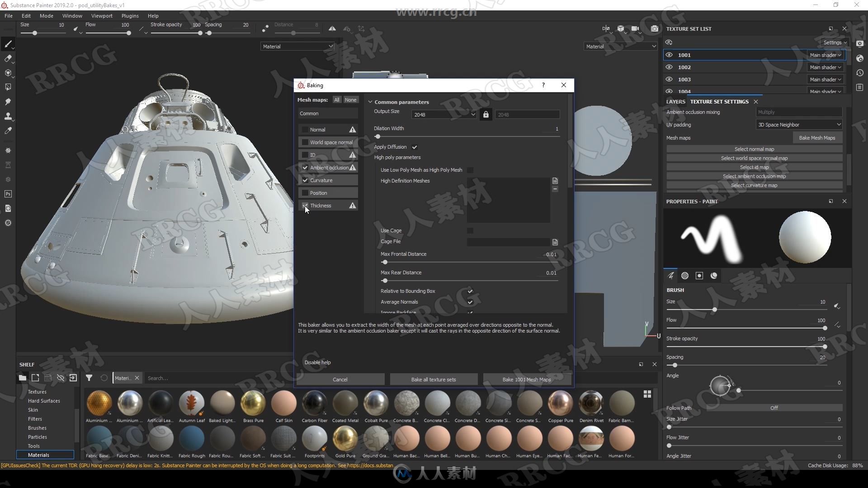Click Bake 1001 Mesh Maps button
This screenshot has width=868, height=488.
coord(526,379)
